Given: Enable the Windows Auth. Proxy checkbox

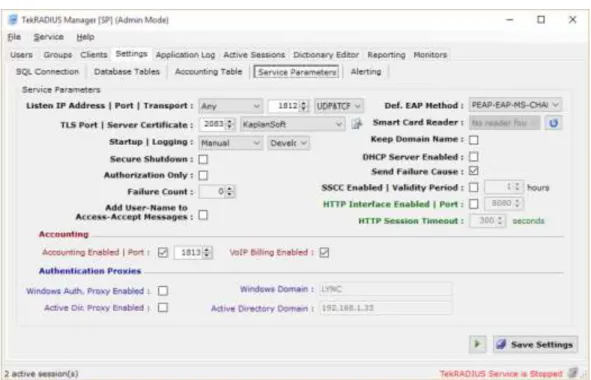Looking at the screenshot, I should pyautogui.click(x=163, y=291).
